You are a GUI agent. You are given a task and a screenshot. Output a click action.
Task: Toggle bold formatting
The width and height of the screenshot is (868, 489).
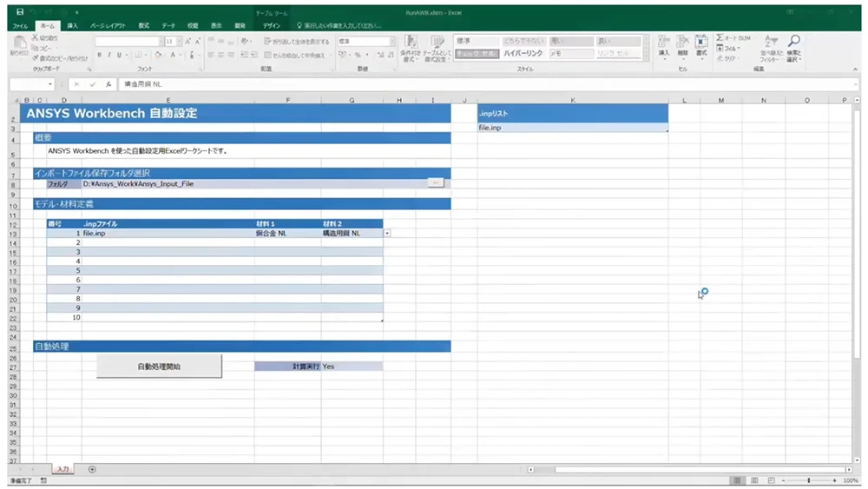point(100,55)
